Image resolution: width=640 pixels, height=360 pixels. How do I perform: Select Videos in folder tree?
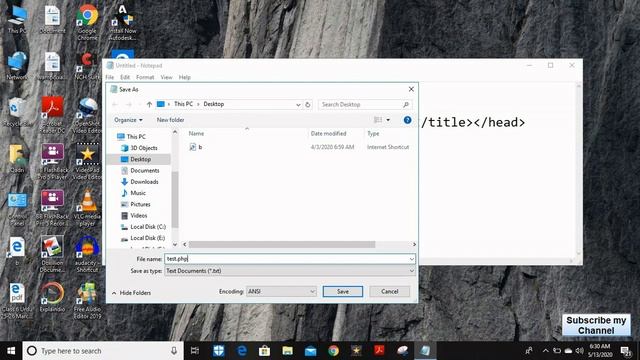pyautogui.click(x=138, y=216)
